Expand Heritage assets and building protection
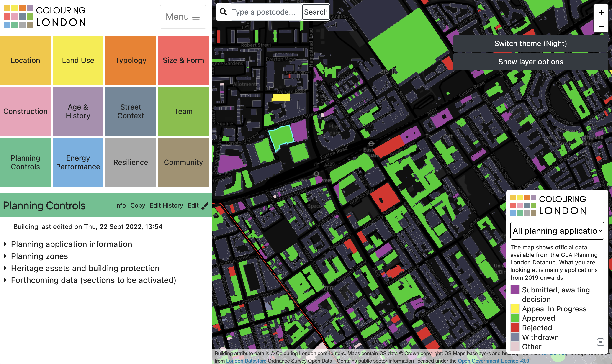Screen dimensions: 612x364 pyautogui.click(x=85, y=268)
